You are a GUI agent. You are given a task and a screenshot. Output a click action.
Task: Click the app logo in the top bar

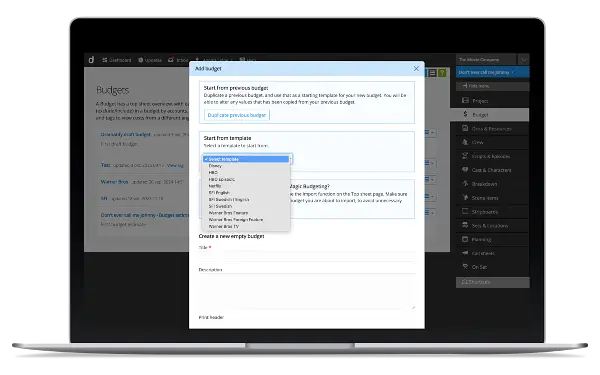pos(91,60)
